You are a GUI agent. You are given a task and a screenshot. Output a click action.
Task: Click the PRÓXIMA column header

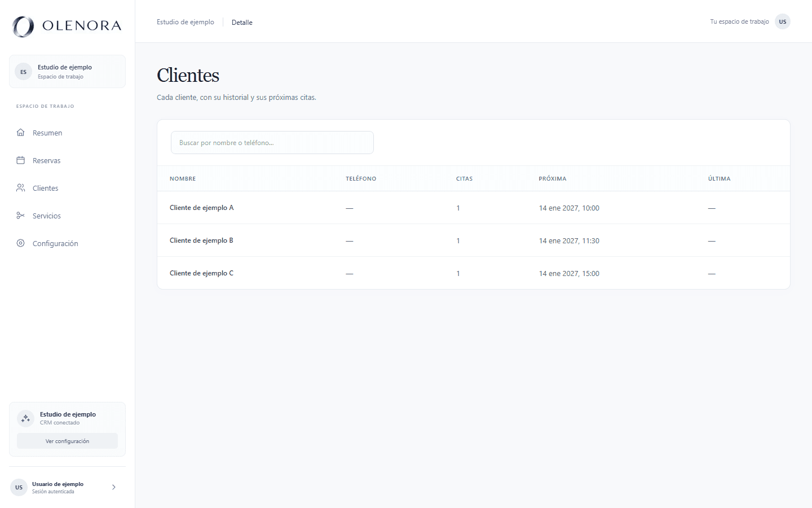tap(553, 178)
